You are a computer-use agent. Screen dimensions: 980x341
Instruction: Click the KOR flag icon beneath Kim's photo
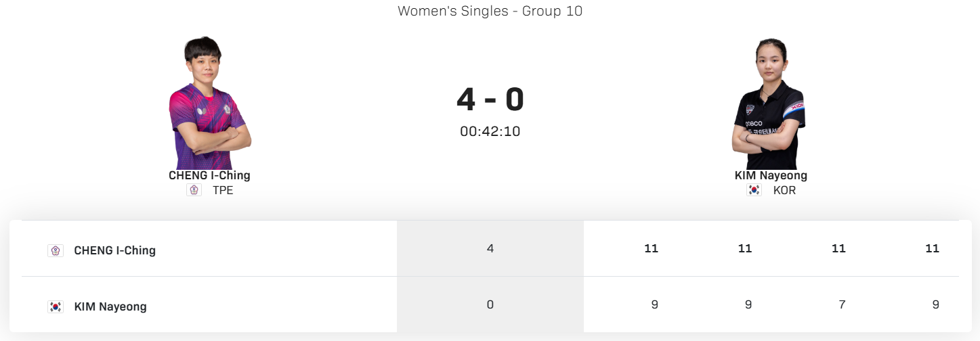click(x=754, y=190)
